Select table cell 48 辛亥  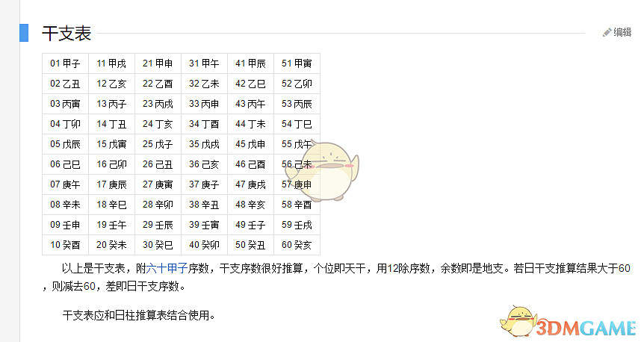coord(250,205)
